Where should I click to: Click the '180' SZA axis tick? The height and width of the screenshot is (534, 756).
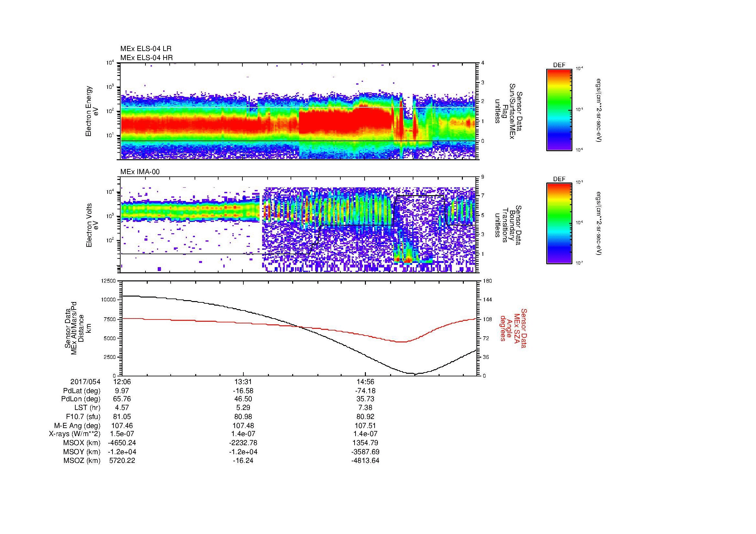pyautogui.click(x=488, y=281)
